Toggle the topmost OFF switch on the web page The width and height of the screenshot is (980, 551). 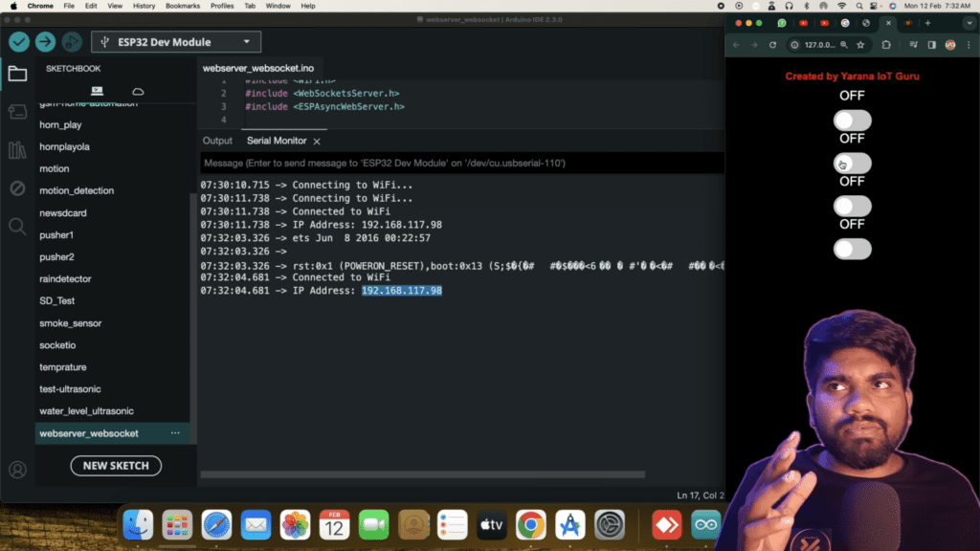(x=852, y=121)
